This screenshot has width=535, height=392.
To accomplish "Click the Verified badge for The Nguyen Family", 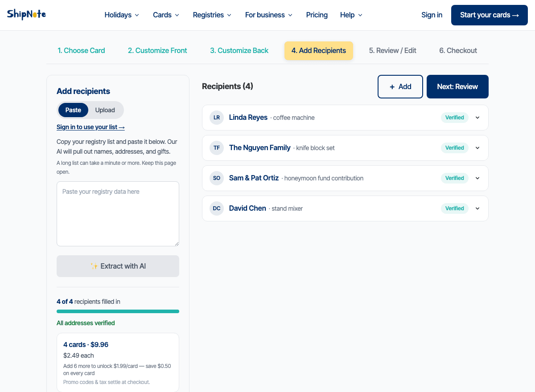I will pyautogui.click(x=455, y=148).
